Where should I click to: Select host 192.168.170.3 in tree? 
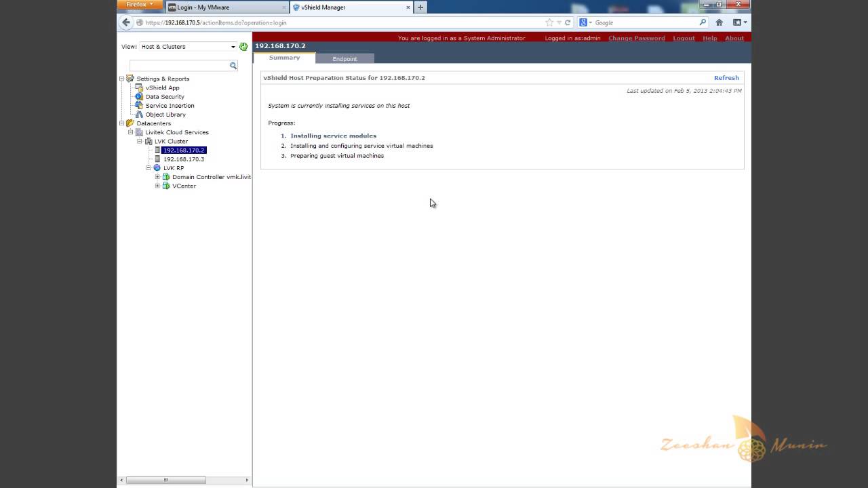point(184,159)
